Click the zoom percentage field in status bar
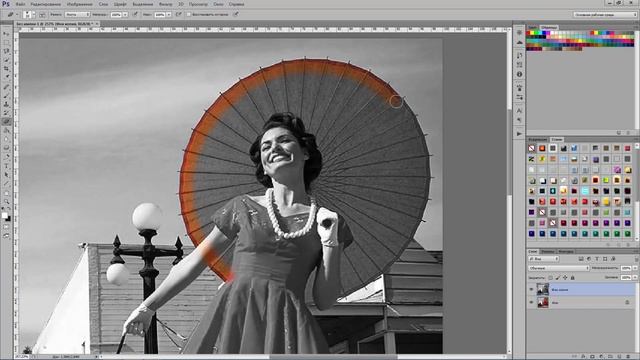The height and width of the screenshot is (360, 640). (21, 357)
